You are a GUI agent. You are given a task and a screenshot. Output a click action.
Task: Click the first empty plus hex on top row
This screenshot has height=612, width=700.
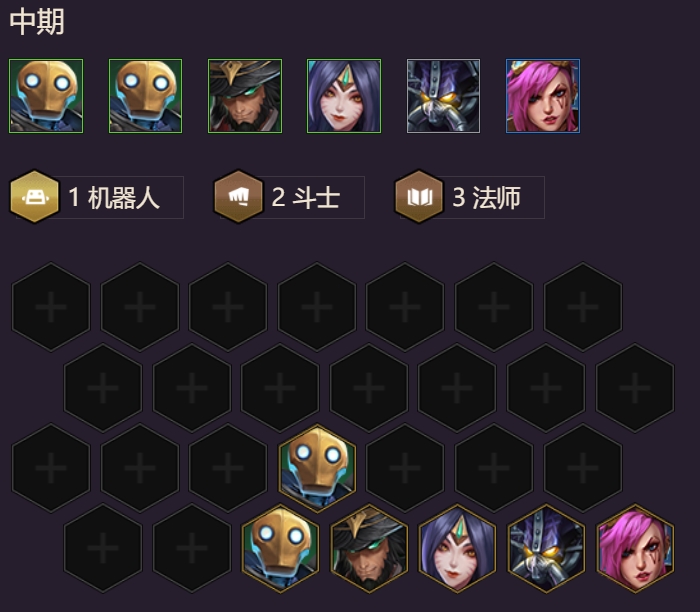pyautogui.click(x=51, y=307)
